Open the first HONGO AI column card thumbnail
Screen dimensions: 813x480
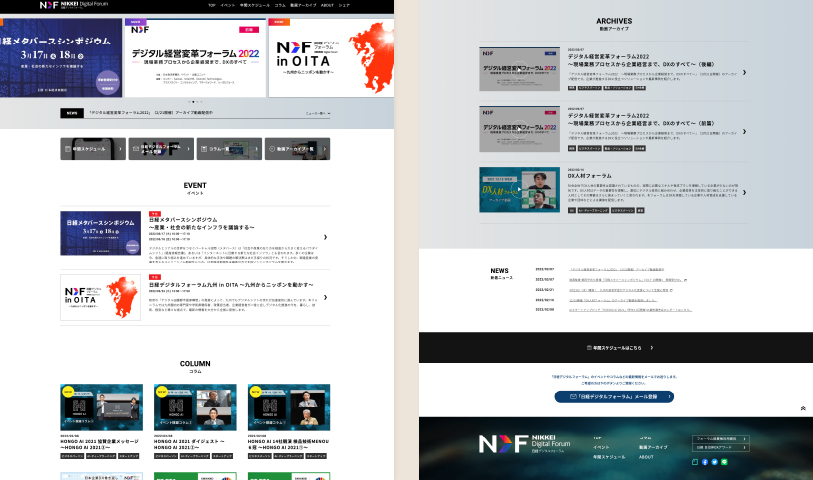102,407
